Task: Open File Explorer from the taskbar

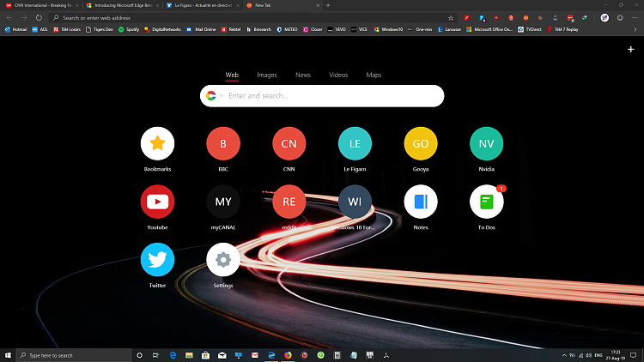Action: (189, 355)
